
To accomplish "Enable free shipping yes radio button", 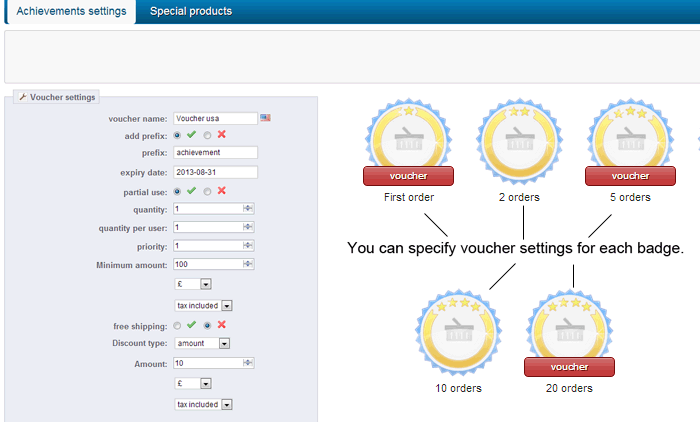I will [x=178, y=325].
